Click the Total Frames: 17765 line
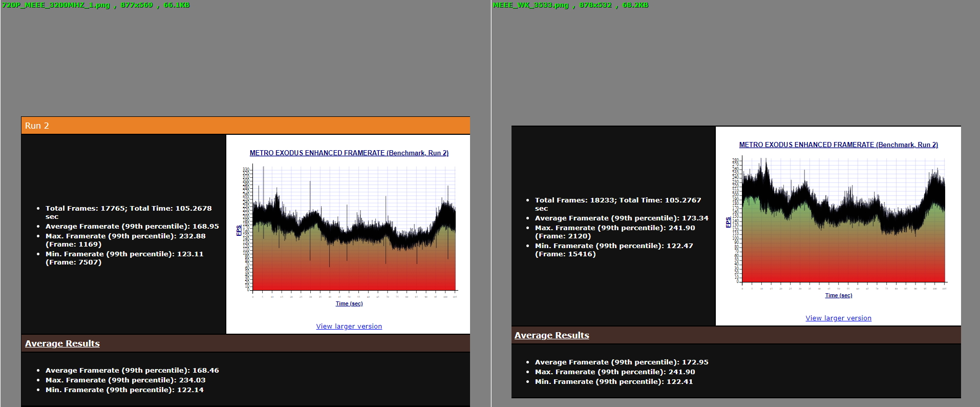The image size is (980, 407). [129, 212]
